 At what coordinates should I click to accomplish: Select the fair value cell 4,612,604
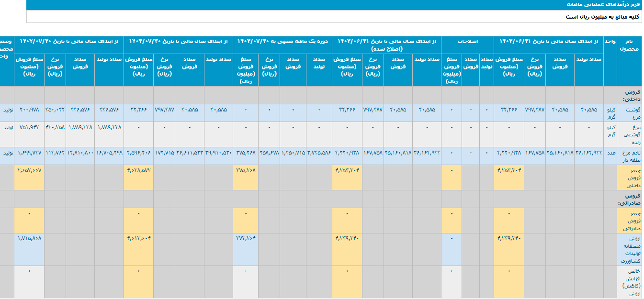click(139, 238)
